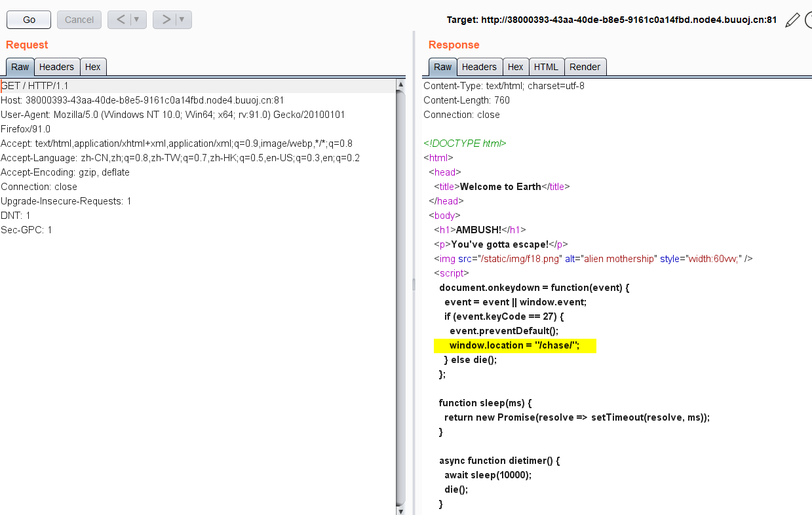The height and width of the screenshot is (515, 812).
Task: Select the Raw tab in Response panel
Action: pyautogui.click(x=442, y=67)
